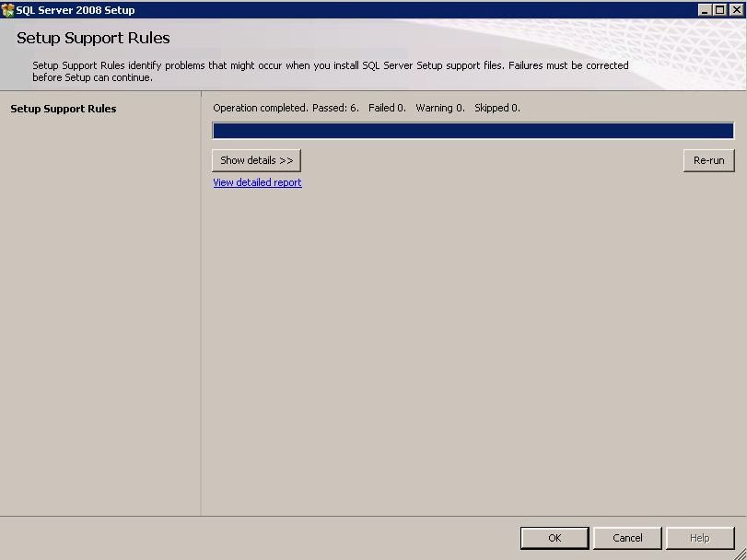
Task: Maximize the SQL Server 2008 Setup window
Action: tap(718, 10)
